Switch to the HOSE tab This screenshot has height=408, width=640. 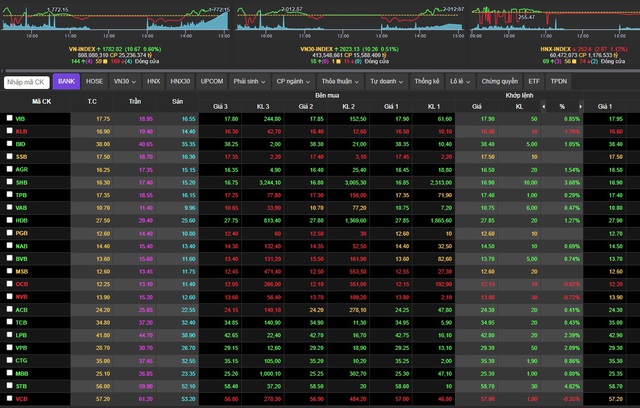pyautogui.click(x=94, y=80)
